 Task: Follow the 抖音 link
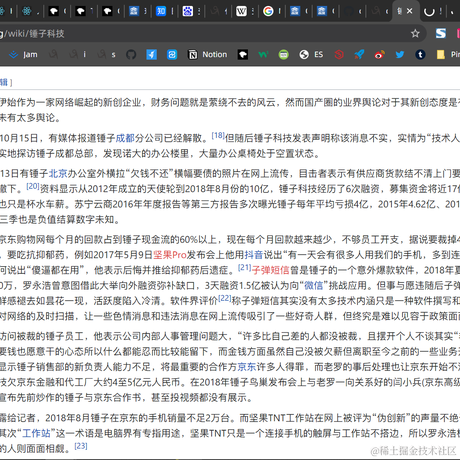[254, 255]
